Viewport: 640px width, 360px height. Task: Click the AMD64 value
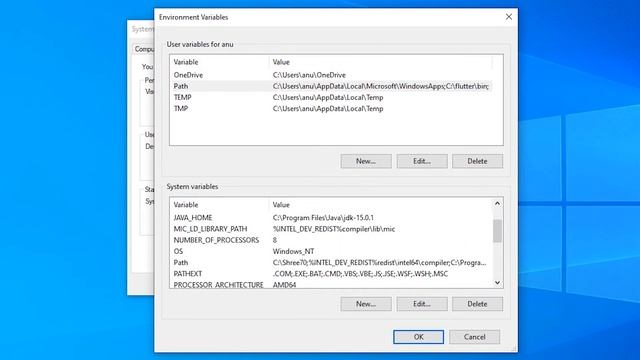(284, 285)
